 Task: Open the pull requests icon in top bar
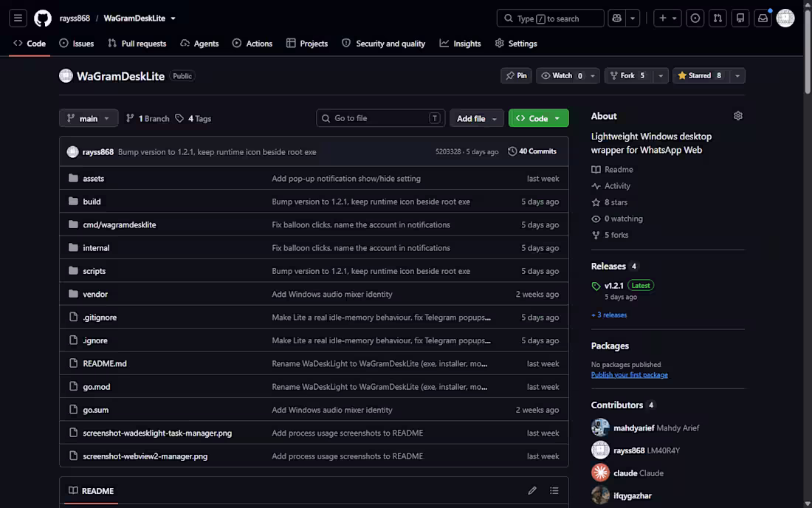718,18
